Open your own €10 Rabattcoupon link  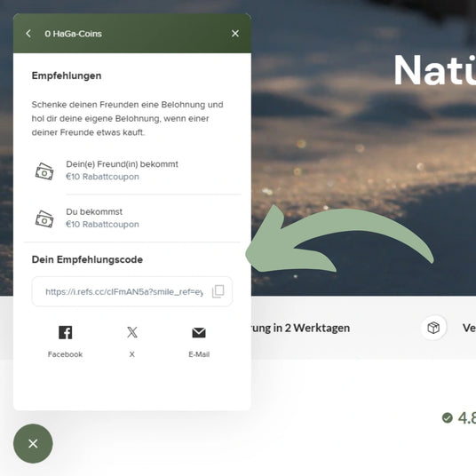pyautogui.click(x=103, y=225)
